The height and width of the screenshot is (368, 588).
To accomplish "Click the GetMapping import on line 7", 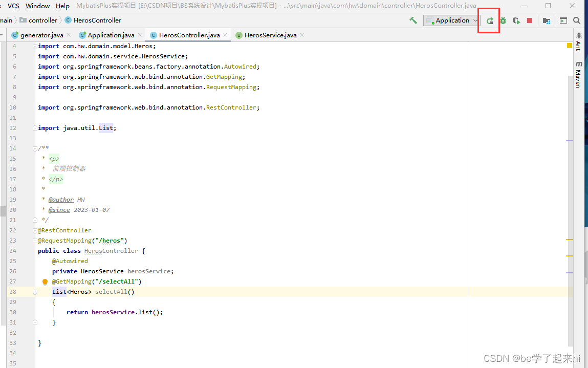I will pos(224,77).
